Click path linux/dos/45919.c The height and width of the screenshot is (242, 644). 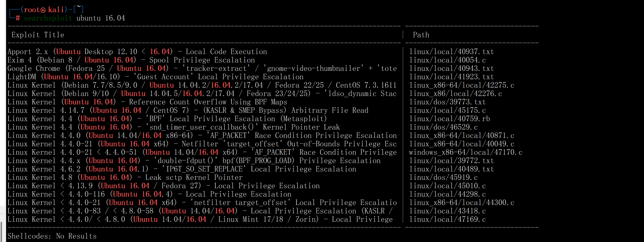[x=443, y=178]
